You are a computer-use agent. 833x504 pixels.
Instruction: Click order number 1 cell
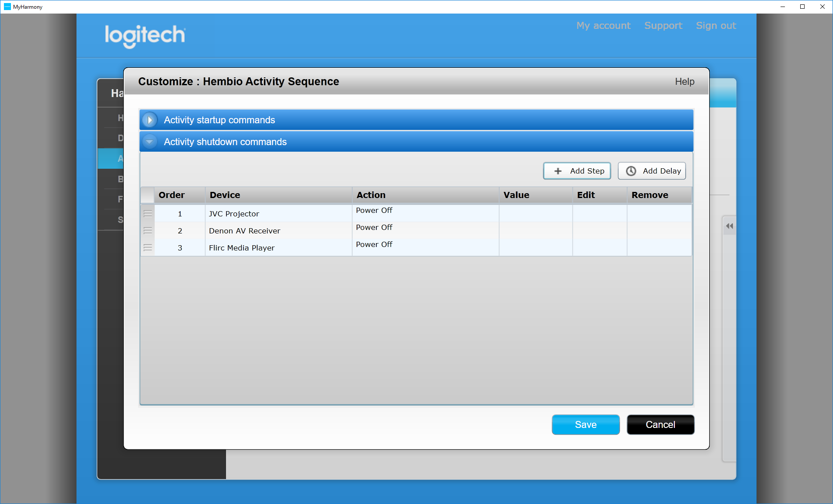(x=180, y=214)
